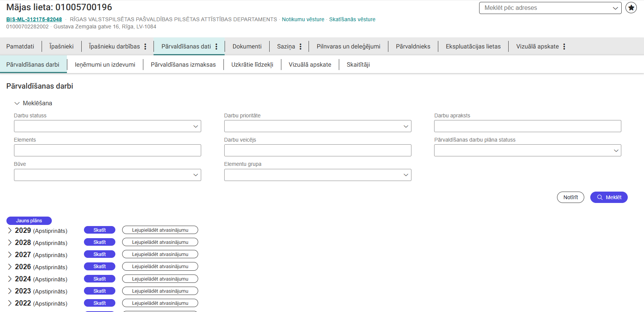This screenshot has height=312, width=644.
Task: Open the Pārvaldīšanas dati kebab menu
Action: pos(216,47)
